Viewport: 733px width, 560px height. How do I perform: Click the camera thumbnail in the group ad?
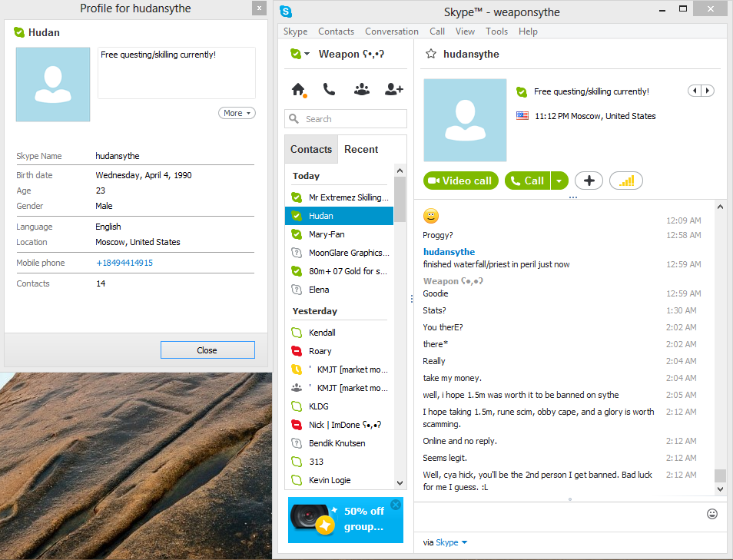[312, 519]
